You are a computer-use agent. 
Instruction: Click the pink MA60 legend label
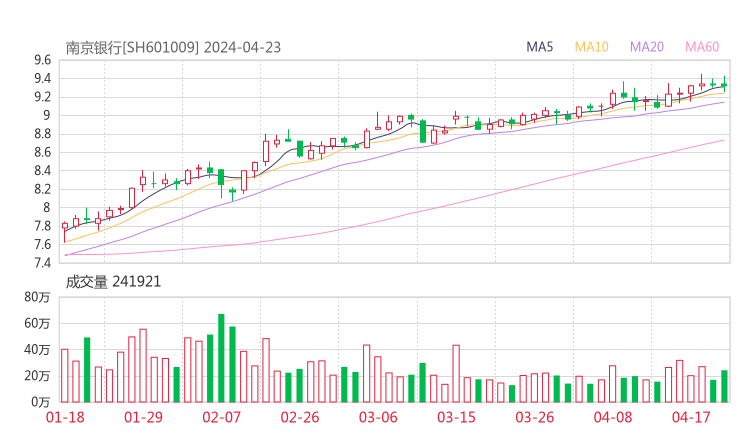pos(702,47)
